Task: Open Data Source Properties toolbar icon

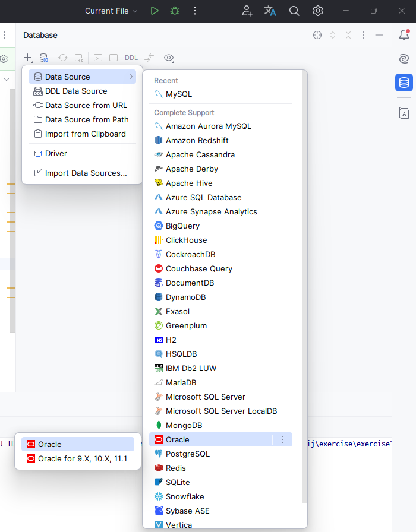Action: tap(44, 58)
